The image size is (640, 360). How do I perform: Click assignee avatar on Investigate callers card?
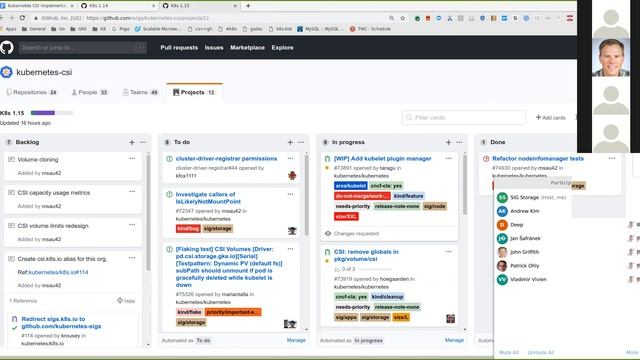[292, 231]
